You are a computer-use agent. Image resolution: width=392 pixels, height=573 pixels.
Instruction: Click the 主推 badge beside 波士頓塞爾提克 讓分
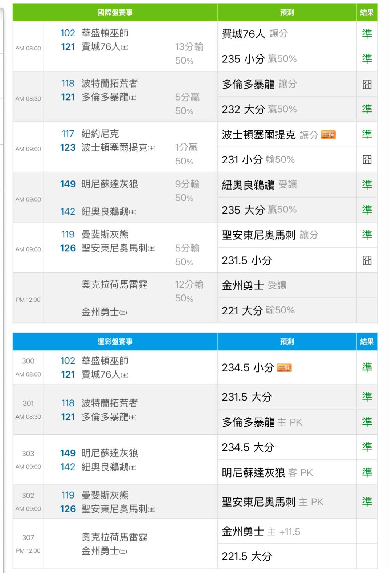pyautogui.click(x=328, y=135)
